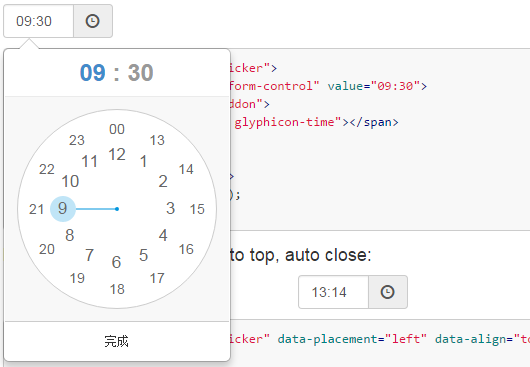The width and height of the screenshot is (530, 367).
Task: Choose hour 3 on inner ring
Action: coord(171,208)
